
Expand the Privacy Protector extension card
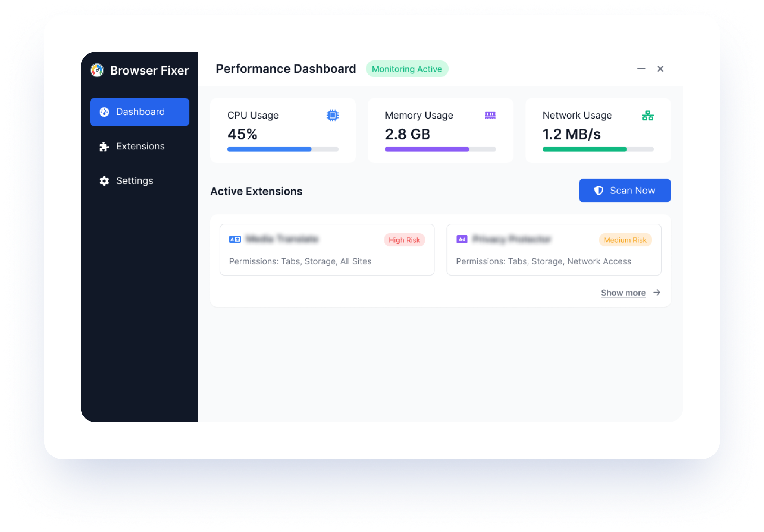click(553, 249)
